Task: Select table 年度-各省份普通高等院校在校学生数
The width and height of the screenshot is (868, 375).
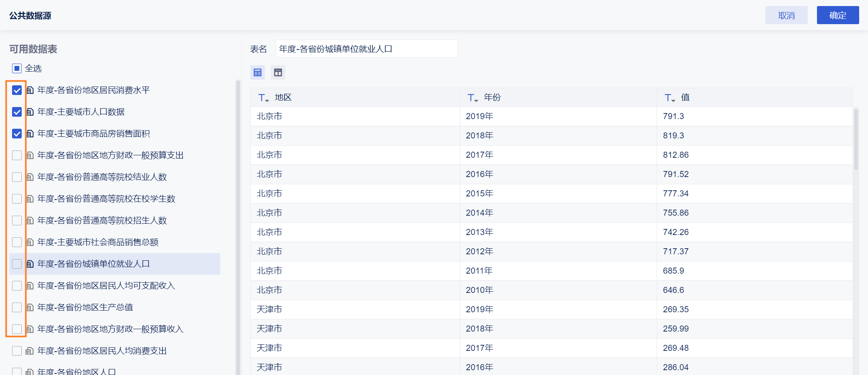Action: [x=106, y=199]
